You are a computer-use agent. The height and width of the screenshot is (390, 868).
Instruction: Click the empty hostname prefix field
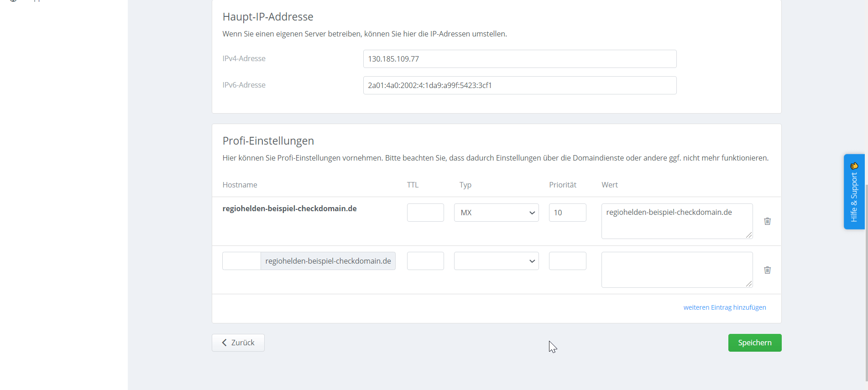click(x=241, y=261)
